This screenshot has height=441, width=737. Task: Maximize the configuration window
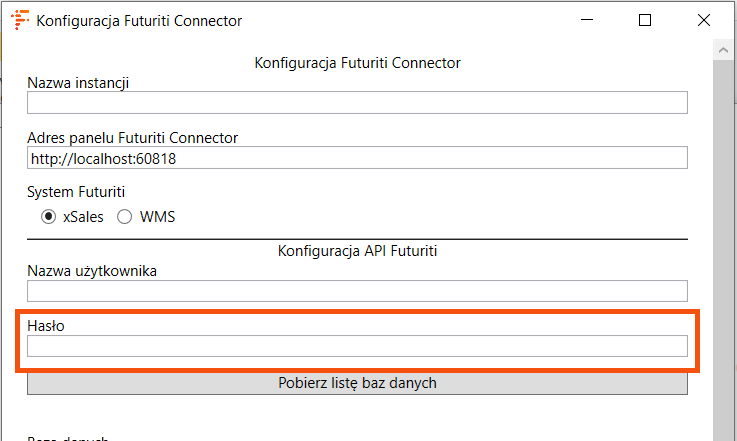click(x=645, y=20)
